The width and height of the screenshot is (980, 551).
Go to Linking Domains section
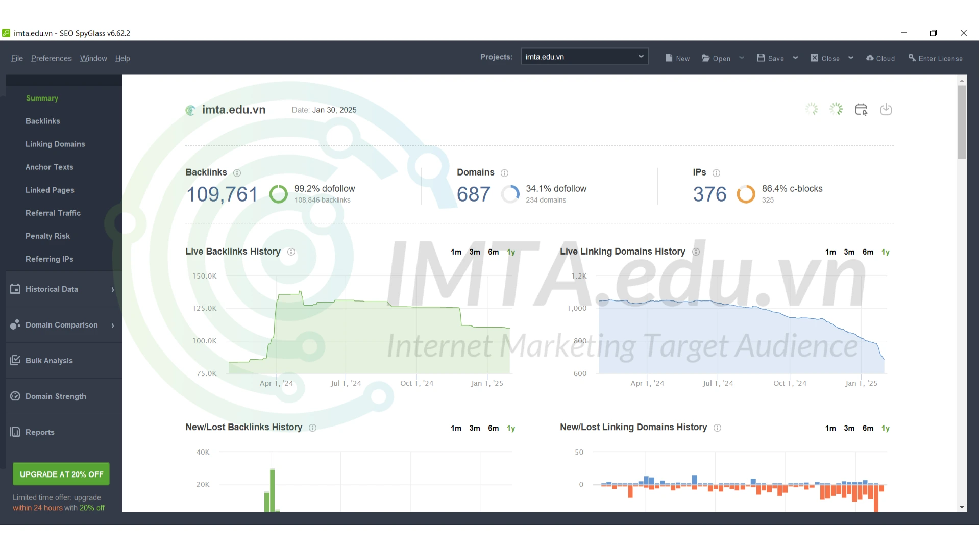pos(55,144)
